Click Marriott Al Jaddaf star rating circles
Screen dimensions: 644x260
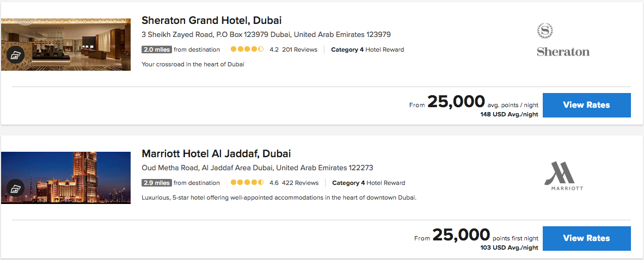click(x=247, y=183)
